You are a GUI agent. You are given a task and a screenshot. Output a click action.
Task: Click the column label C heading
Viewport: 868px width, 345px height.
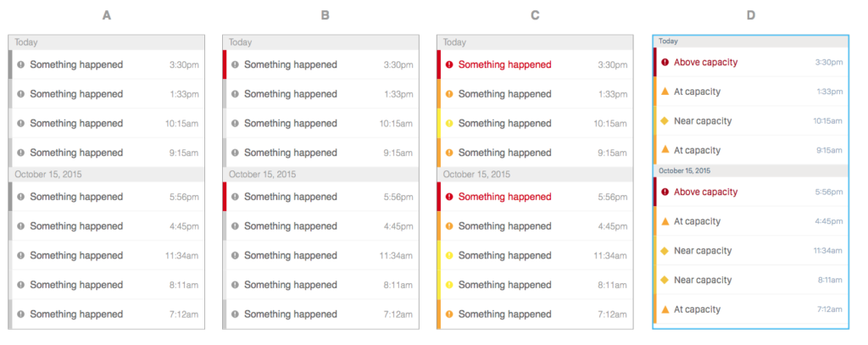tap(534, 15)
